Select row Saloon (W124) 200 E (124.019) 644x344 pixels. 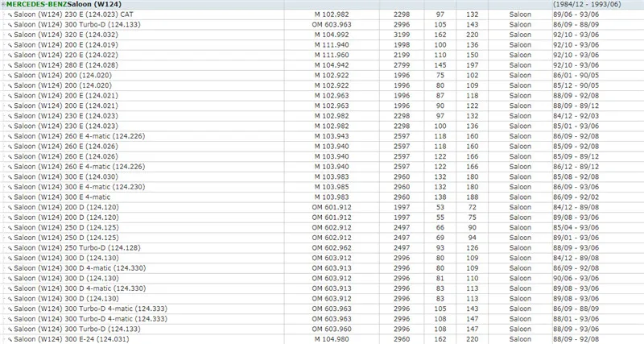coord(322,45)
